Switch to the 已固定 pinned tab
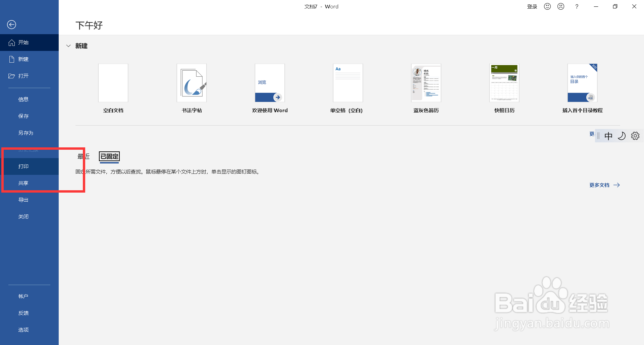 click(109, 156)
